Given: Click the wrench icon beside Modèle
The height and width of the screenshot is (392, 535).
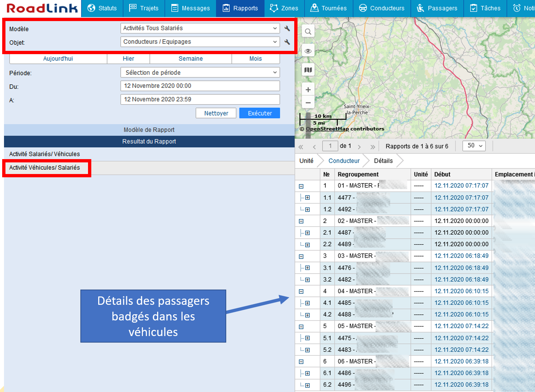Looking at the screenshot, I should 287,28.
